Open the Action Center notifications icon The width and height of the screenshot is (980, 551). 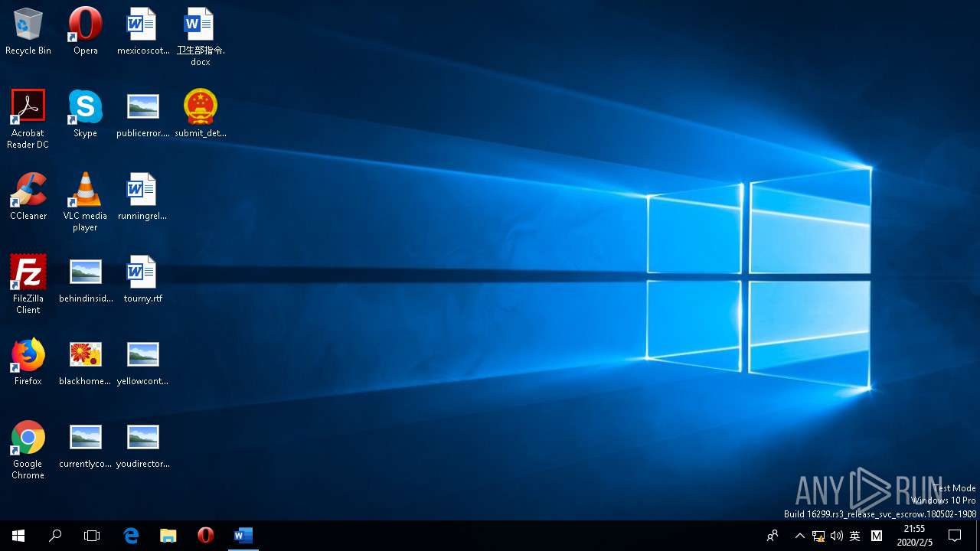tap(955, 536)
